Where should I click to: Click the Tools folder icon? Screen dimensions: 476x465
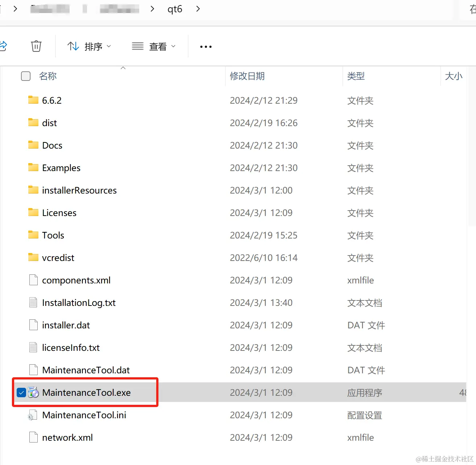point(33,235)
